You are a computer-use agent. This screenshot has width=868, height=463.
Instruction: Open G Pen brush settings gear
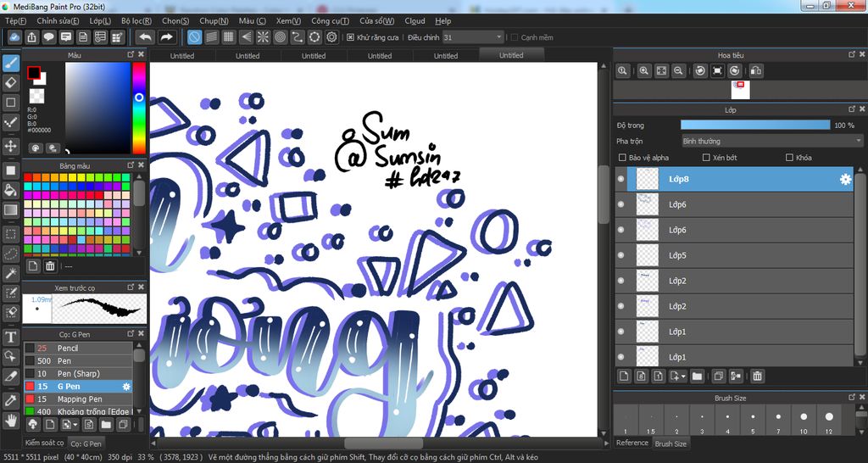pos(126,386)
